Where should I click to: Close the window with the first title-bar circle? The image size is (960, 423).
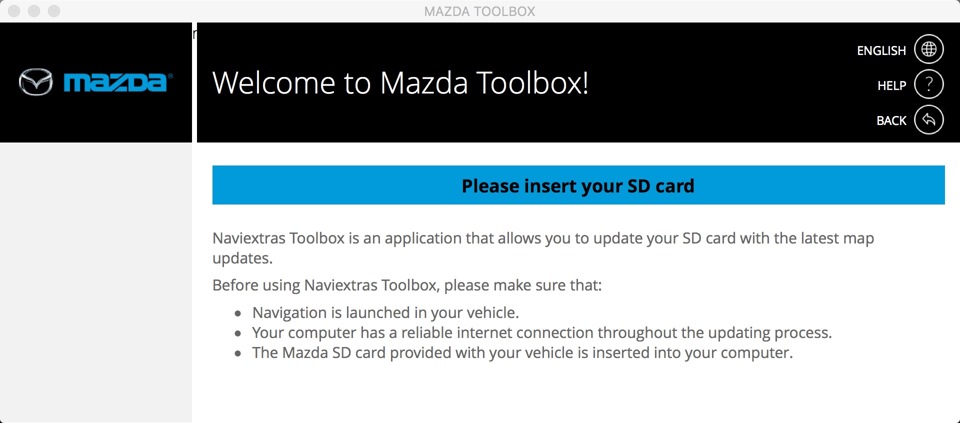pos(14,11)
